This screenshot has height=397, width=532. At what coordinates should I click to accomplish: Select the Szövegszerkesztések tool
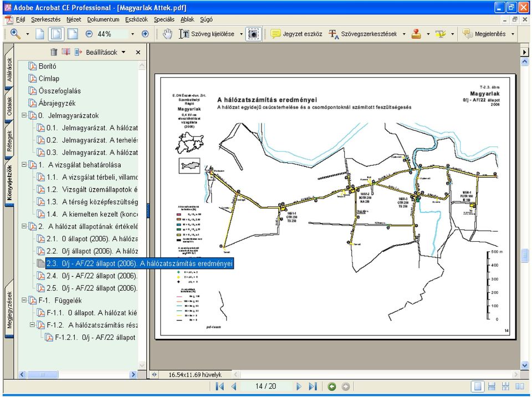pyautogui.click(x=363, y=34)
